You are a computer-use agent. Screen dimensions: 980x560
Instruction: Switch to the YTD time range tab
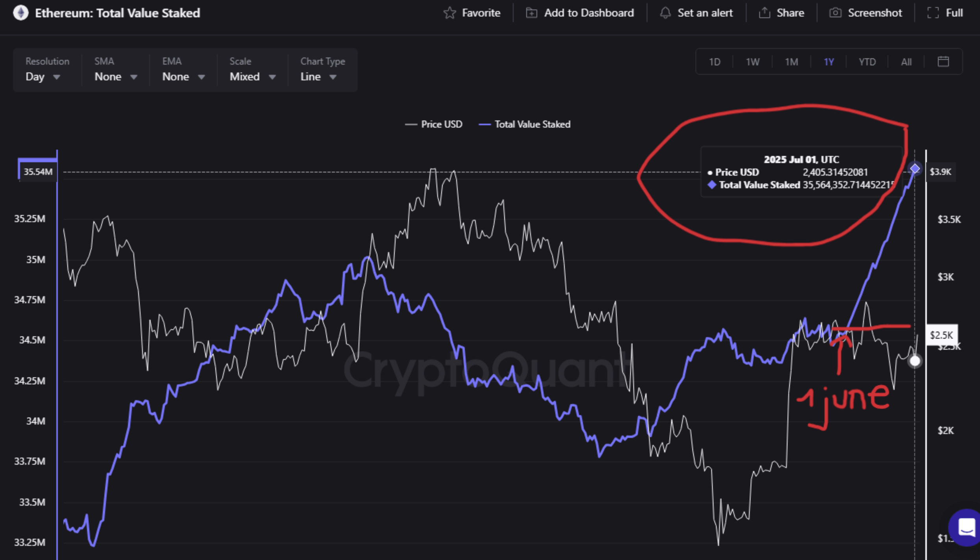(867, 61)
